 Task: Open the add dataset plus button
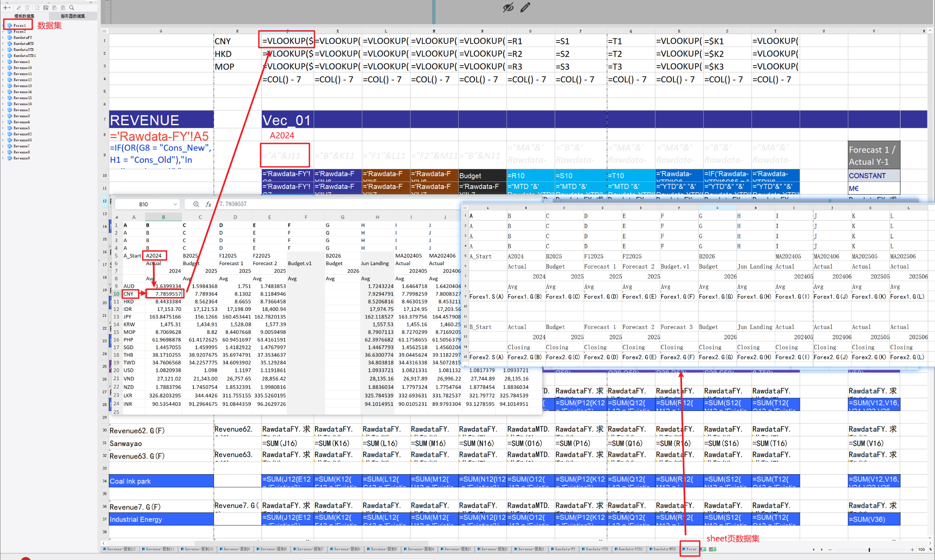click(x=6, y=8)
